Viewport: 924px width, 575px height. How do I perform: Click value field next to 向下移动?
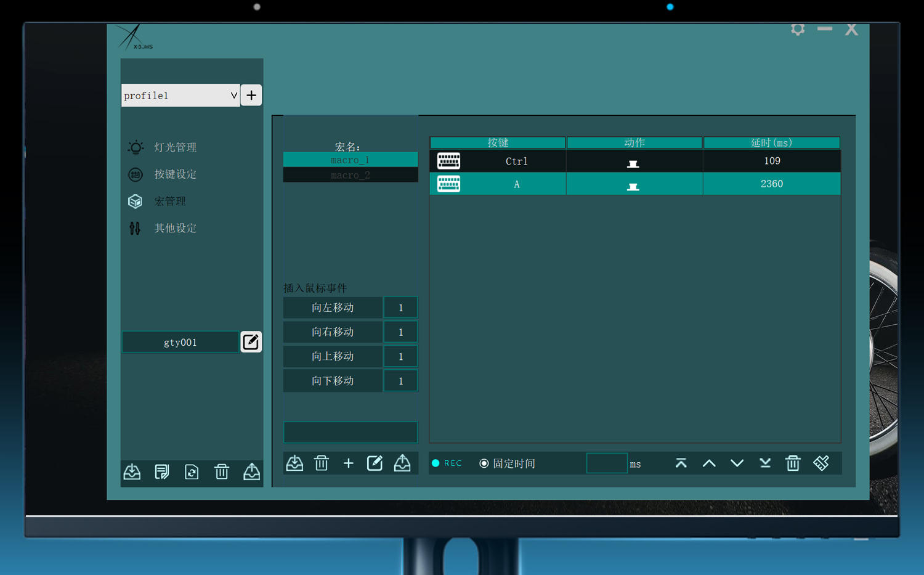tap(400, 381)
